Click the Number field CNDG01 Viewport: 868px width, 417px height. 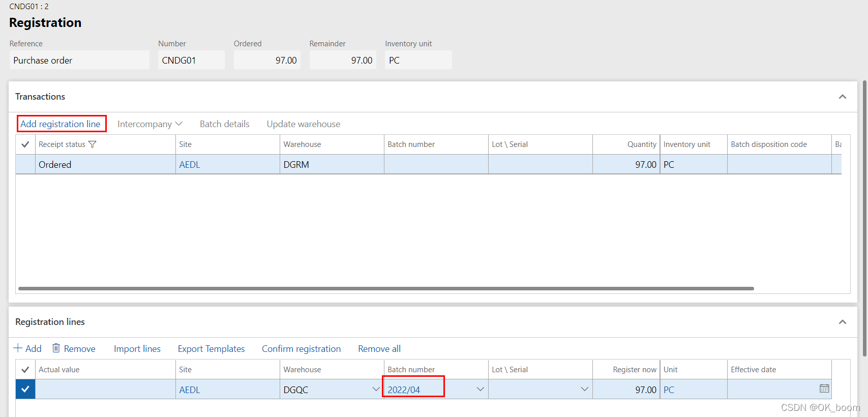[191, 60]
